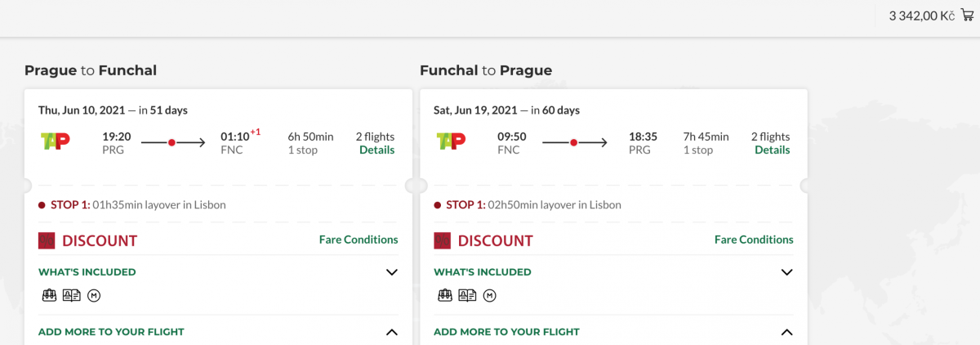Collapse Add More to Your Flight on the return card
Viewport: 980px width, 345px height.
(x=786, y=332)
